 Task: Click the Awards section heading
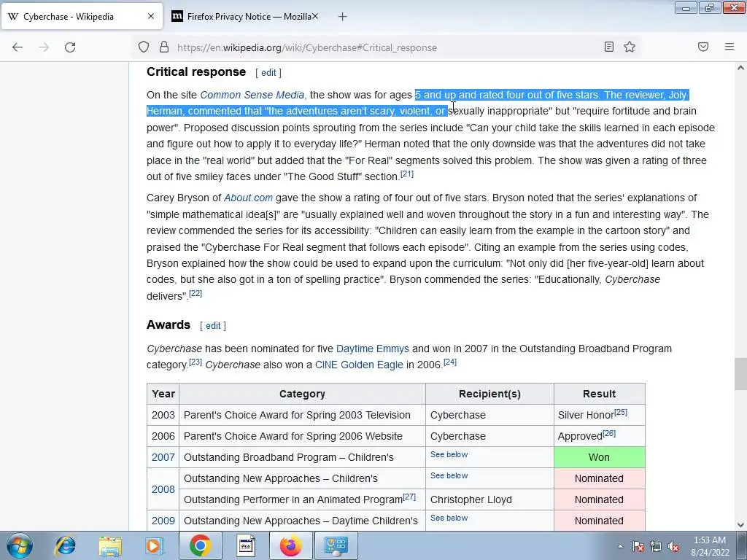(x=169, y=324)
